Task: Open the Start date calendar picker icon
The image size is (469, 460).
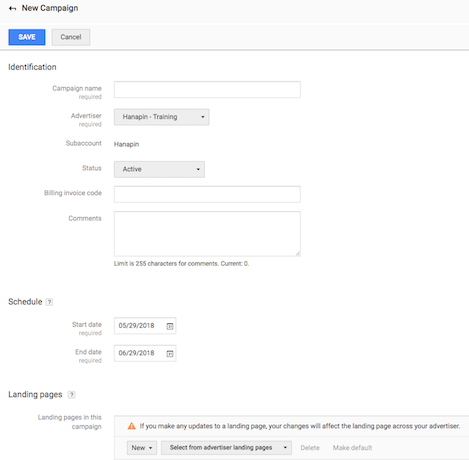Action: pyautogui.click(x=170, y=326)
